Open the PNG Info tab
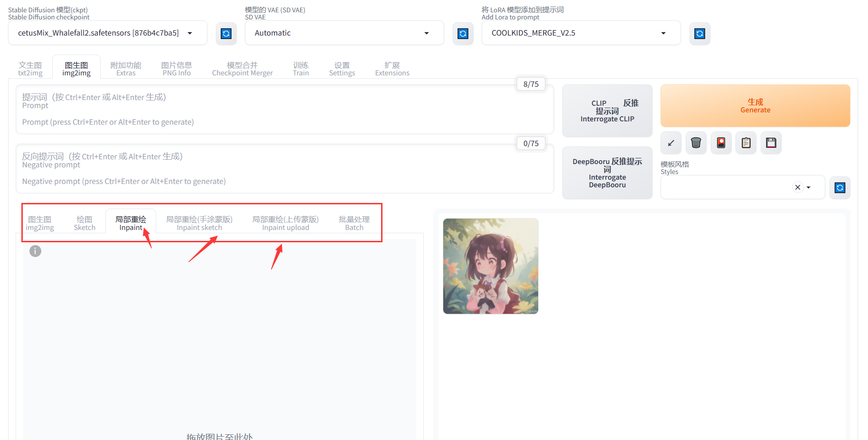Image resolution: width=868 pixels, height=440 pixels. click(x=177, y=69)
